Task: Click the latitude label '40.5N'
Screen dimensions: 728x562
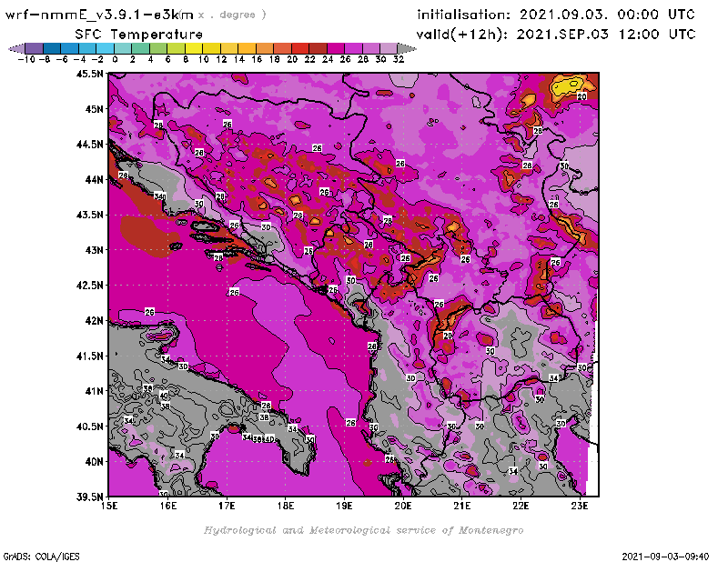Action: pos(90,427)
